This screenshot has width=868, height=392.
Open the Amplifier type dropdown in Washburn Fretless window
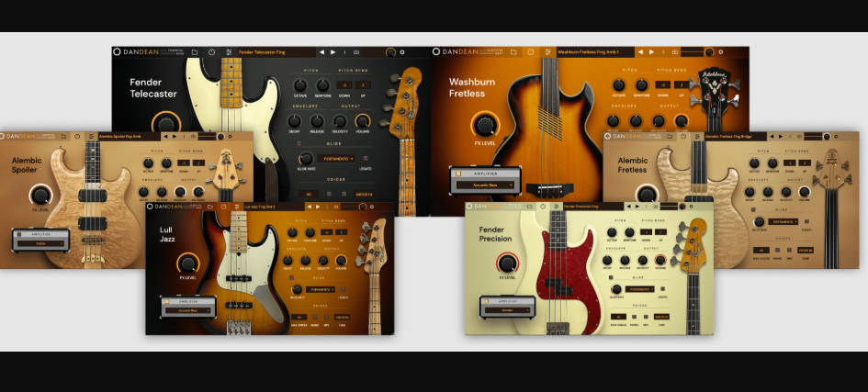[486, 185]
